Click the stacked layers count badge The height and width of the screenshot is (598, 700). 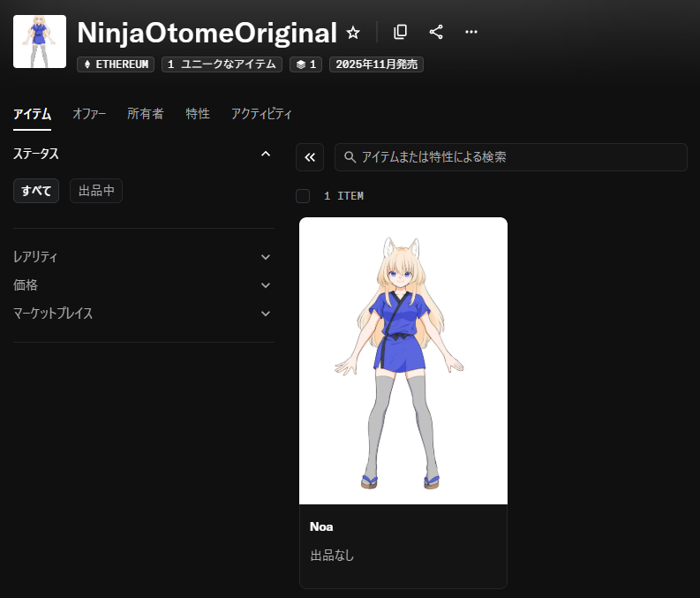pos(305,64)
